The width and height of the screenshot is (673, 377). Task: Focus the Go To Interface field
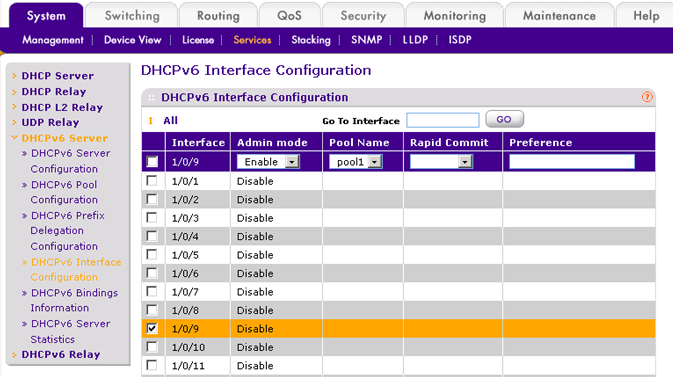click(x=443, y=120)
